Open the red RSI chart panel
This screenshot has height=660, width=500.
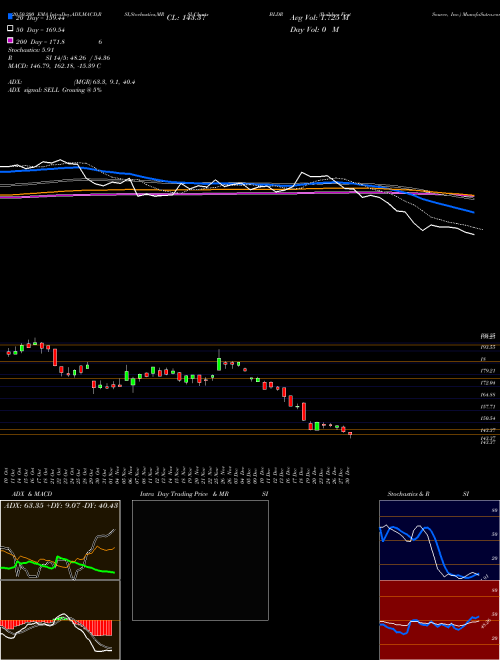tap(439, 620)
